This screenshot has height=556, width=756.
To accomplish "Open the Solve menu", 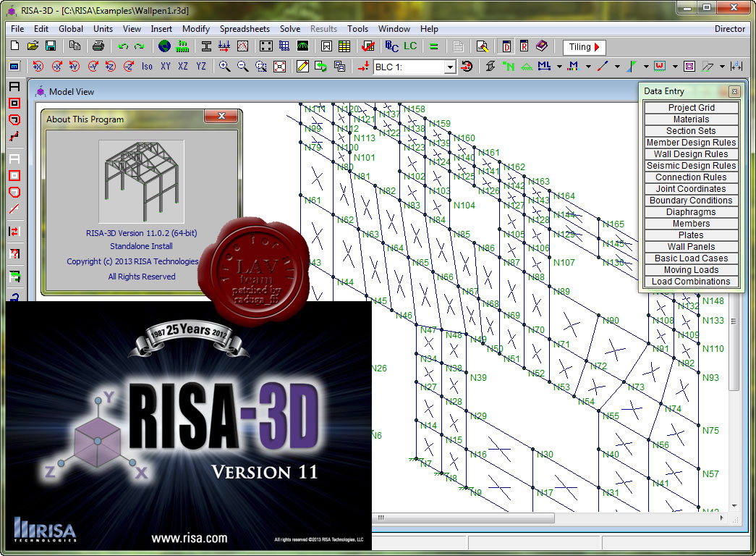I will click(x=290, y=29).
